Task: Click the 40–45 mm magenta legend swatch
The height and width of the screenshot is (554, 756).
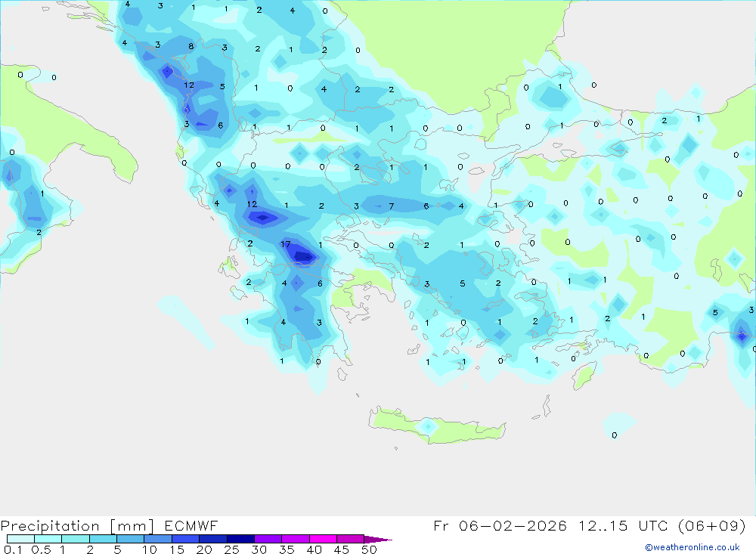Action: pyautogui.click(x=323, y=539)
